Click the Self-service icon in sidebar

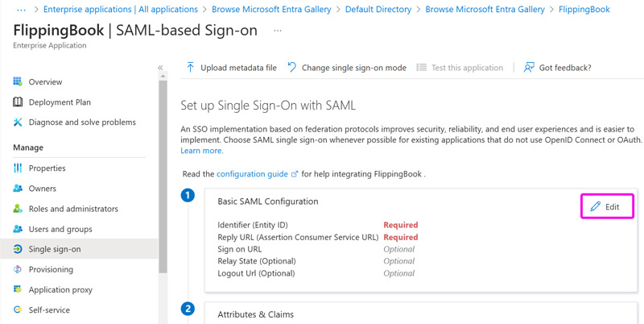tap(18, 309)
